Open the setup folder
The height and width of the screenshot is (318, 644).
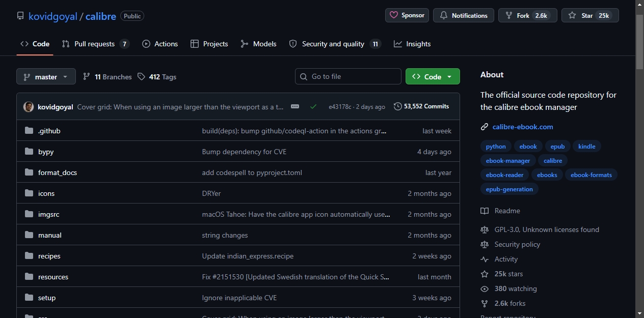coord(47,298)
